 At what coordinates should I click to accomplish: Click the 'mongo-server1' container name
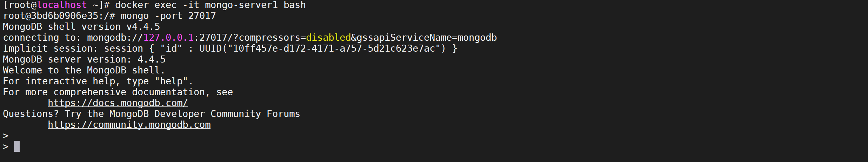pos(241,5)
